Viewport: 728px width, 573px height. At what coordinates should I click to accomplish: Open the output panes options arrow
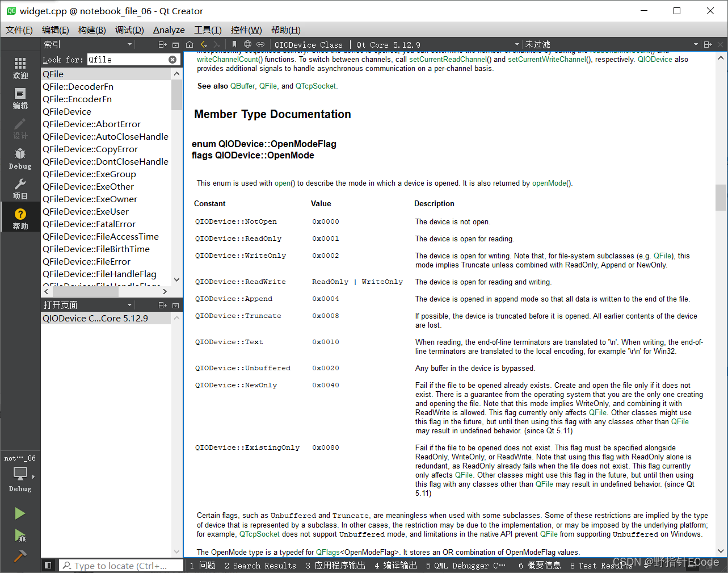pyautogui.click(x=647, y=565)
